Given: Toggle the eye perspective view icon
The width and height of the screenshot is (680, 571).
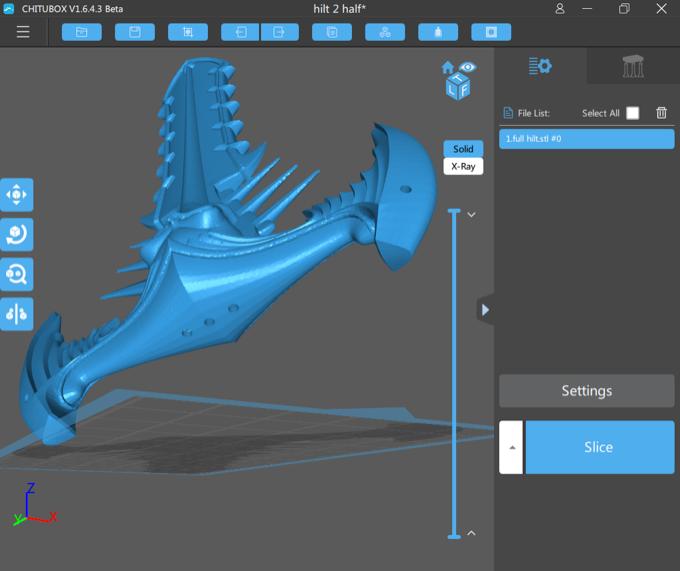Looking at the screenshot, I should click(x=468, y=67).
